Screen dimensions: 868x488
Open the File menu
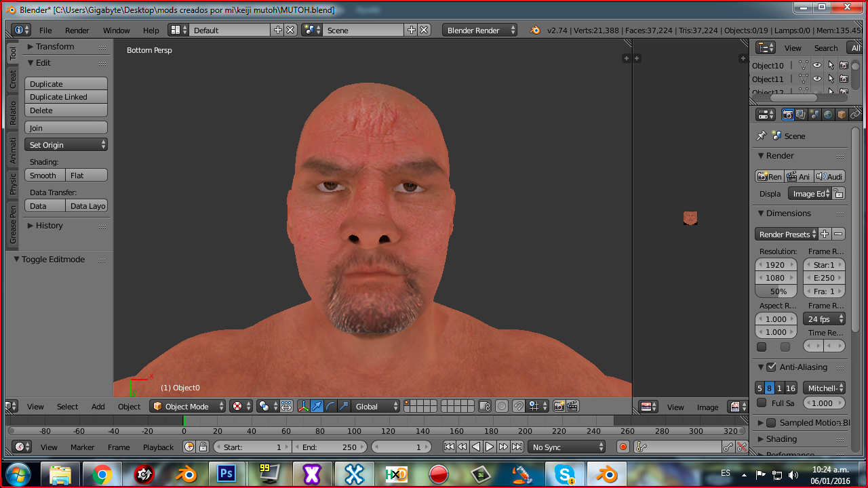coord(45,30)
